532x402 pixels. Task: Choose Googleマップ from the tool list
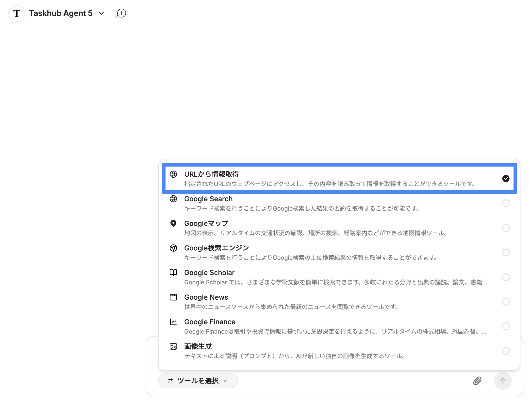[206, 223]
